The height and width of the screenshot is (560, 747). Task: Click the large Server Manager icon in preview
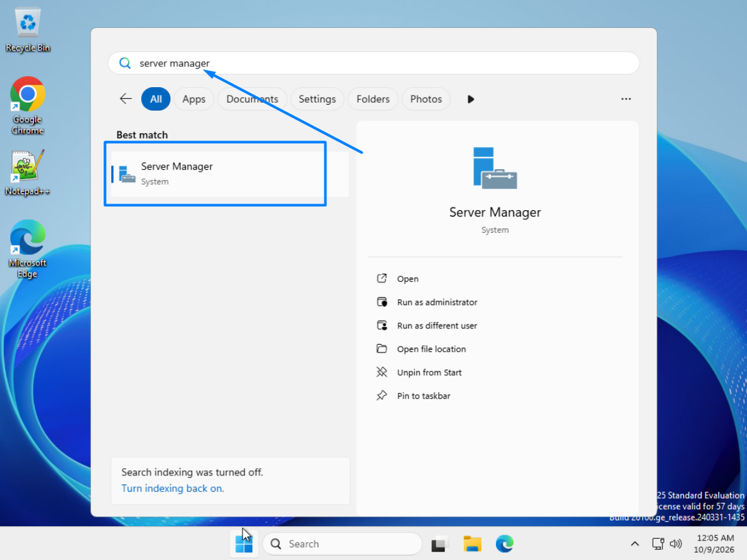click(495, 168)
